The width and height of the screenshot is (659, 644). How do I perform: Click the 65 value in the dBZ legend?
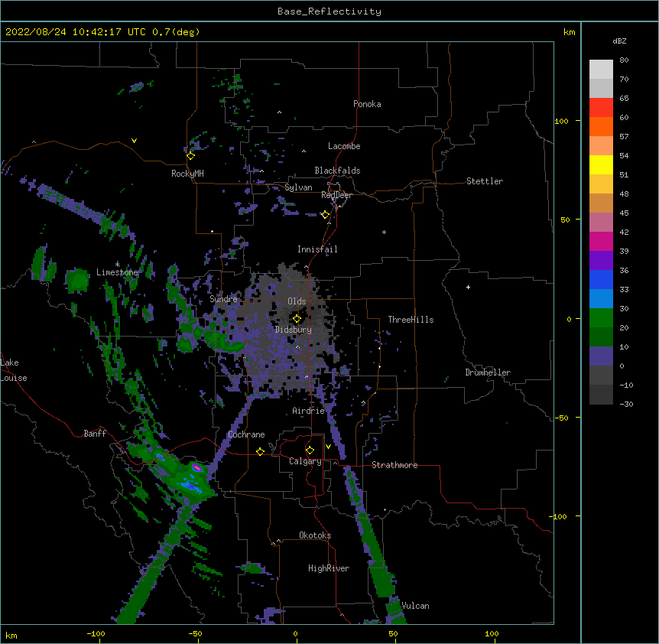pyautogui.click(x=624, y=99)
